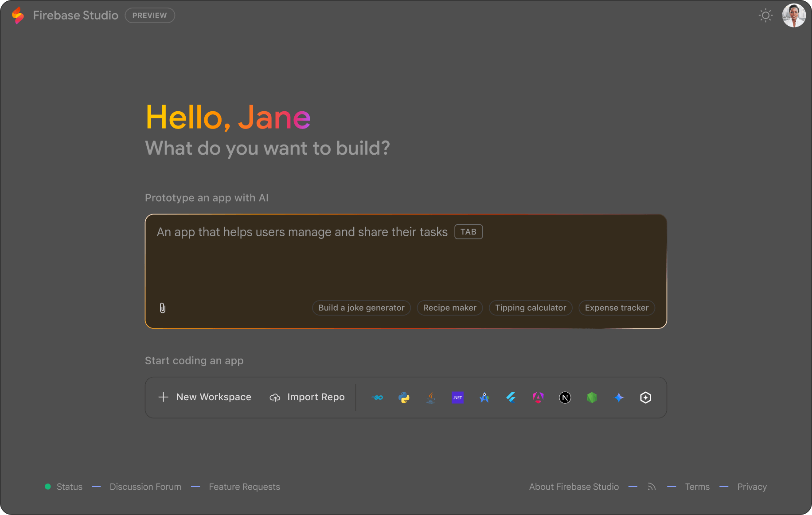Click the Gemini blue sparkle icon

coord(619,398)
